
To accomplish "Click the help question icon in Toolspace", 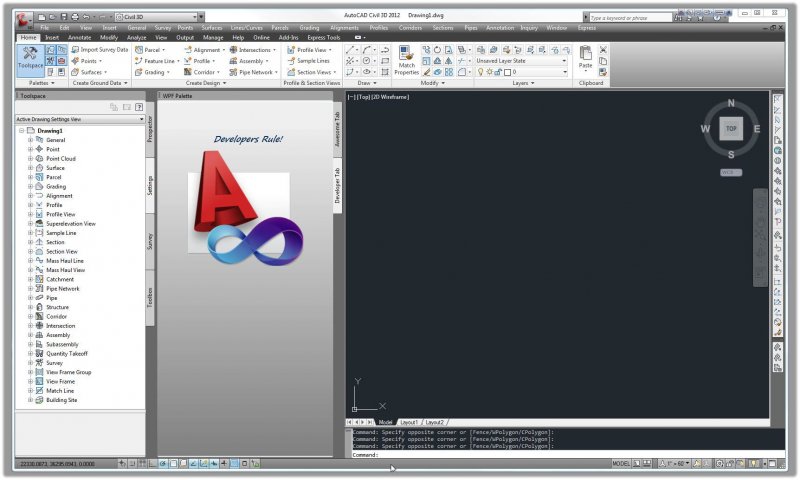I will (x=138, y=107).
